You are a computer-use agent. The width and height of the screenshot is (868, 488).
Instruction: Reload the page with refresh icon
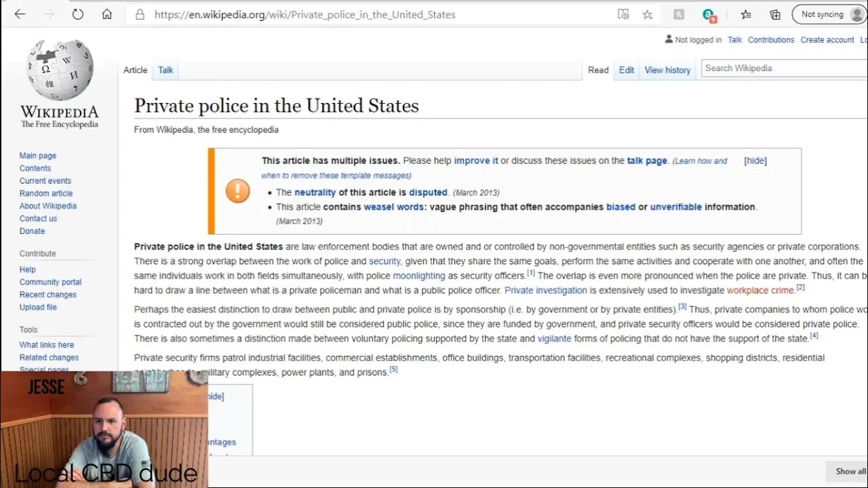tap(78, 14)
